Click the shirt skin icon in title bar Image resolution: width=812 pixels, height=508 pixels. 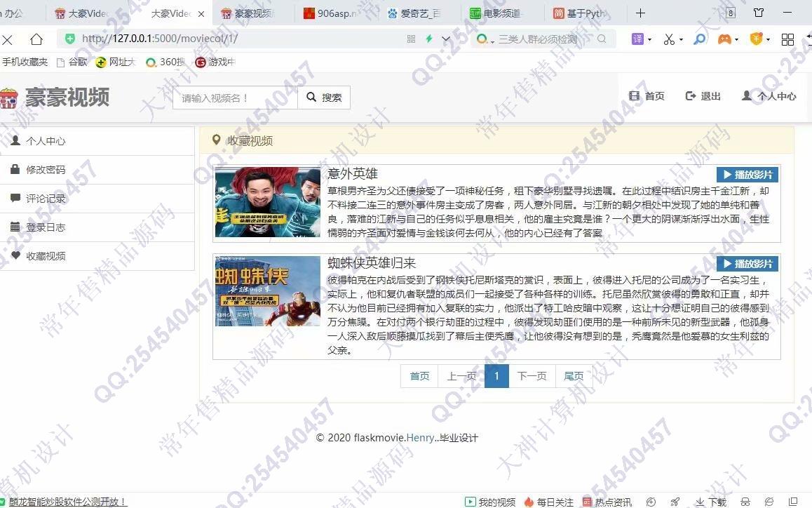(759, 13)
